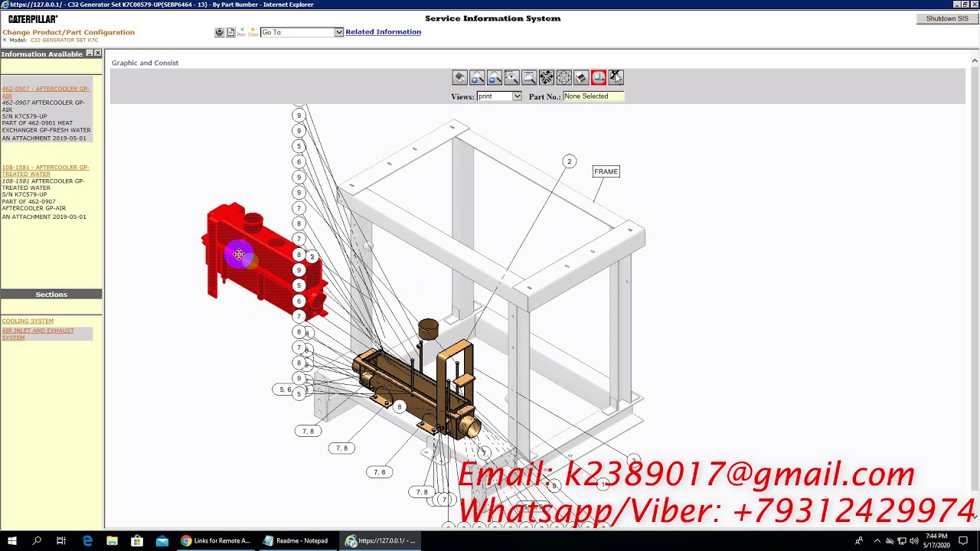Zoom out of the parts graphic
Viewport: 980px width, 551px height.
point(495,77)
